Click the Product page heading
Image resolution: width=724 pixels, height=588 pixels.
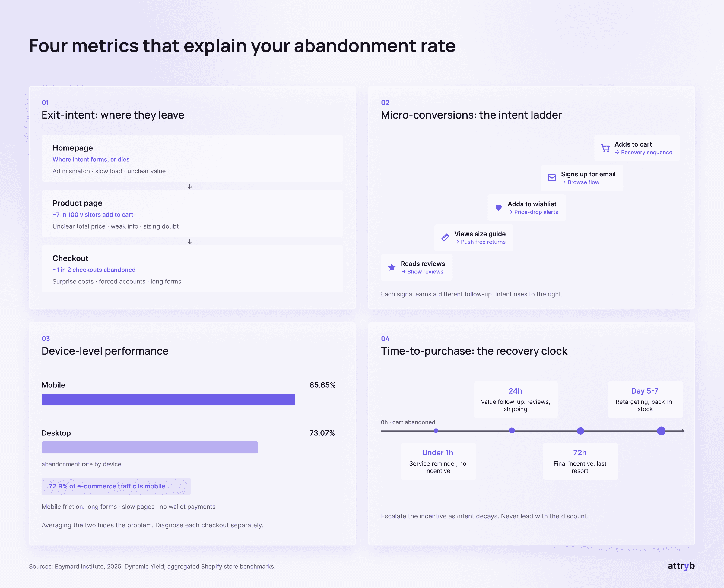tap(77, 203)
